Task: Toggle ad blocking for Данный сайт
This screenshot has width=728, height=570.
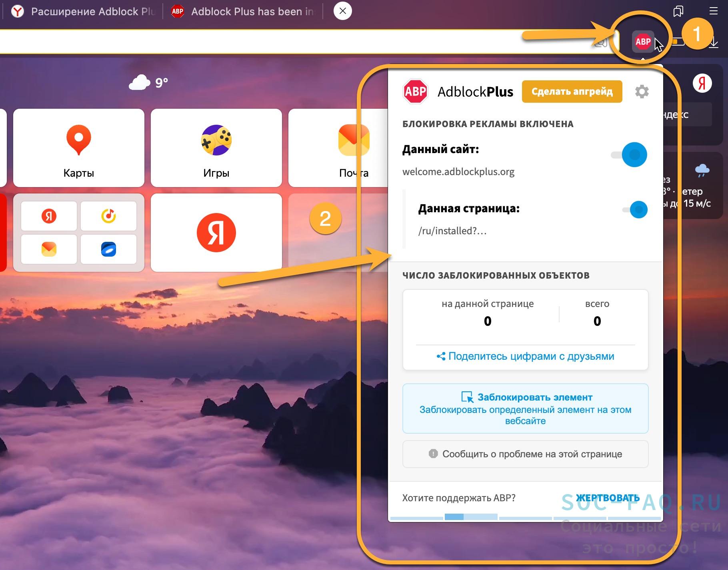Action: click(629, 155)
